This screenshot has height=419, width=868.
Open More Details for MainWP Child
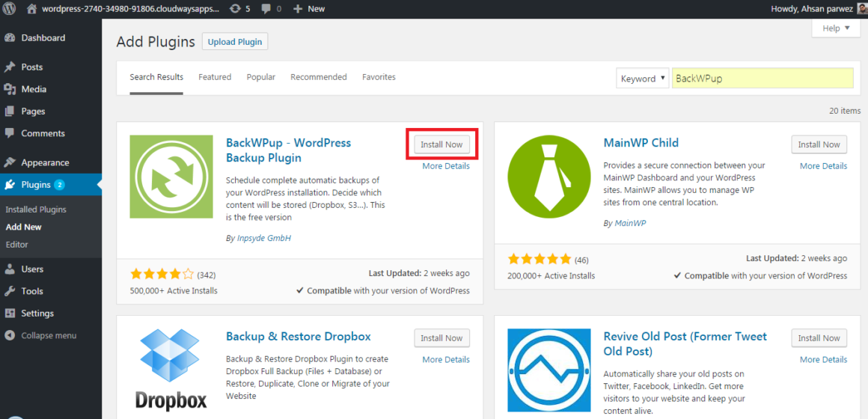(x=823, y=166)
